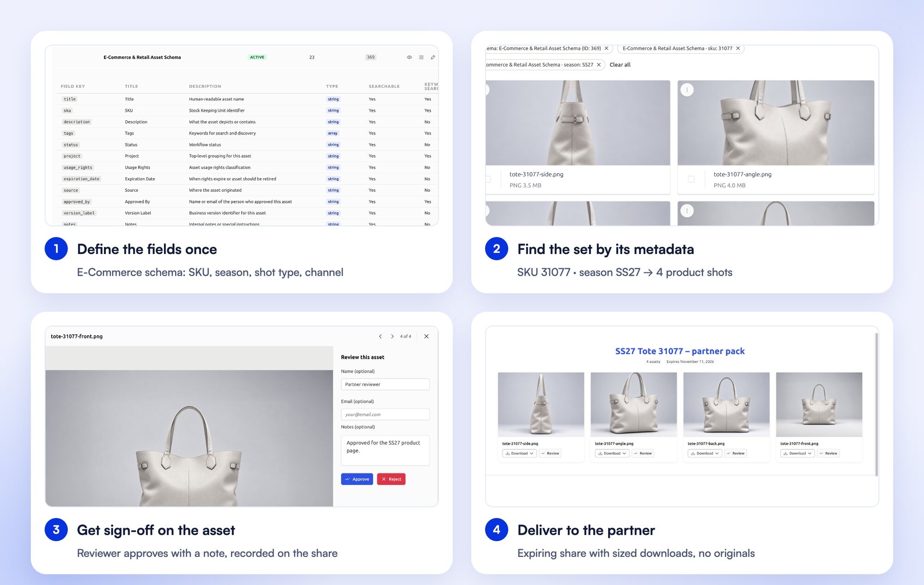
Task: Click Review for tote-31077-side.png
Action: click(550, 453)
